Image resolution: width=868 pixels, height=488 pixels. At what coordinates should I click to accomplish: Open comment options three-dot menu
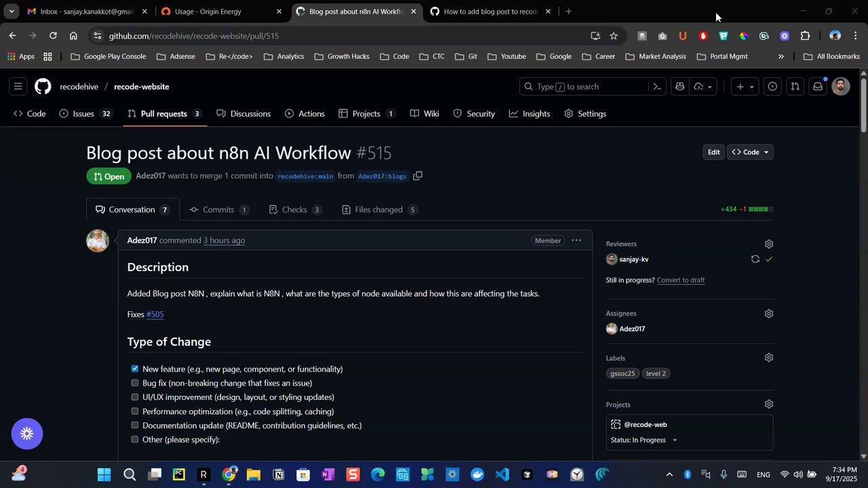point(576,241)
